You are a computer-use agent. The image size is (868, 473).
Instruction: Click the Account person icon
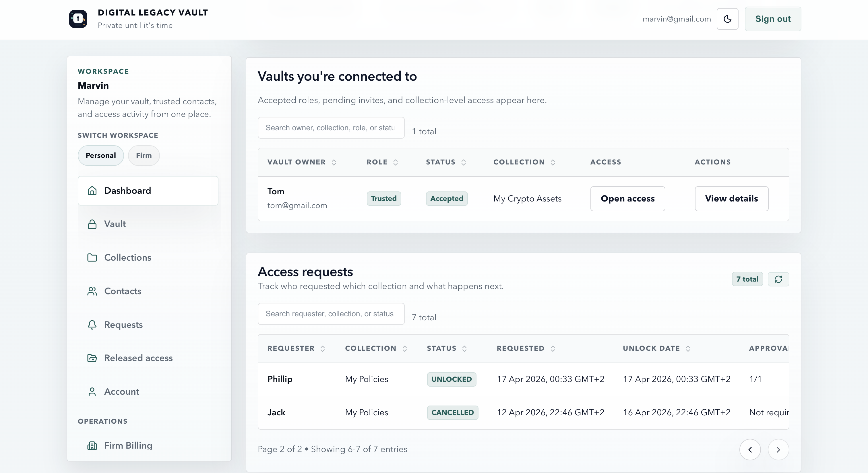point(92,391)
